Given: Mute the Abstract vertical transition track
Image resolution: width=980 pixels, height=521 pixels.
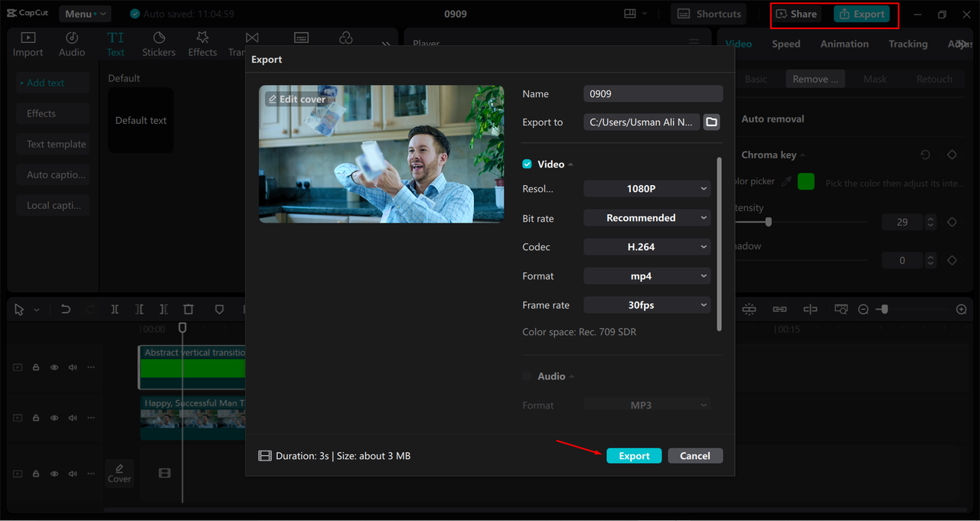Looking at the screenshot, I should click(x=73, y=367).
